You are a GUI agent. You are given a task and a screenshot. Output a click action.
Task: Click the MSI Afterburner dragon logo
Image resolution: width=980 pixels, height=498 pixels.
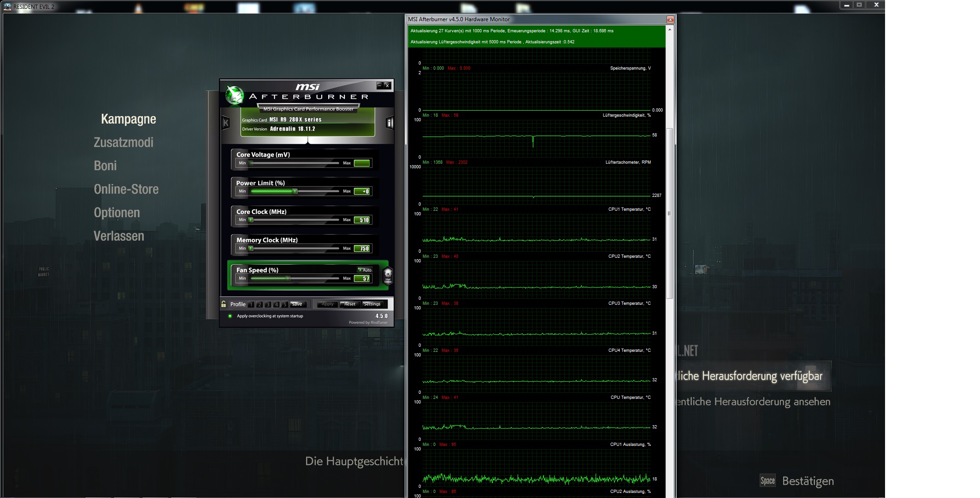pos(235,95)
